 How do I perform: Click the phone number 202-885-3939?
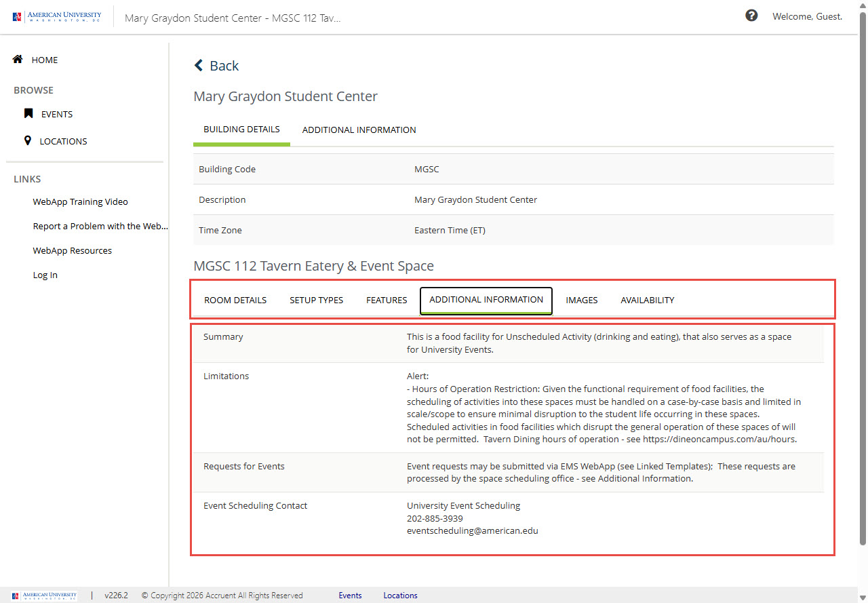pyautogui.click(x=435, y=518)
